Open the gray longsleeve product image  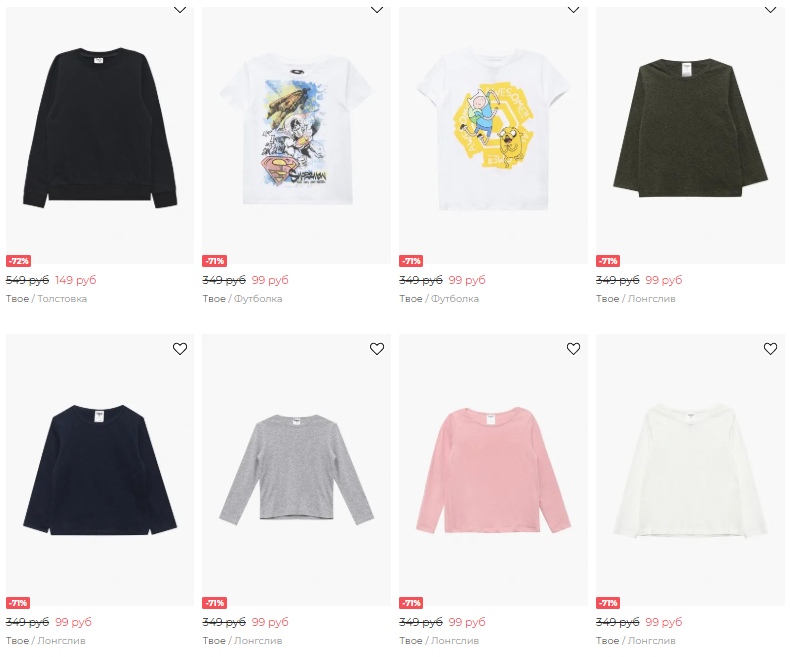(296, 469)
